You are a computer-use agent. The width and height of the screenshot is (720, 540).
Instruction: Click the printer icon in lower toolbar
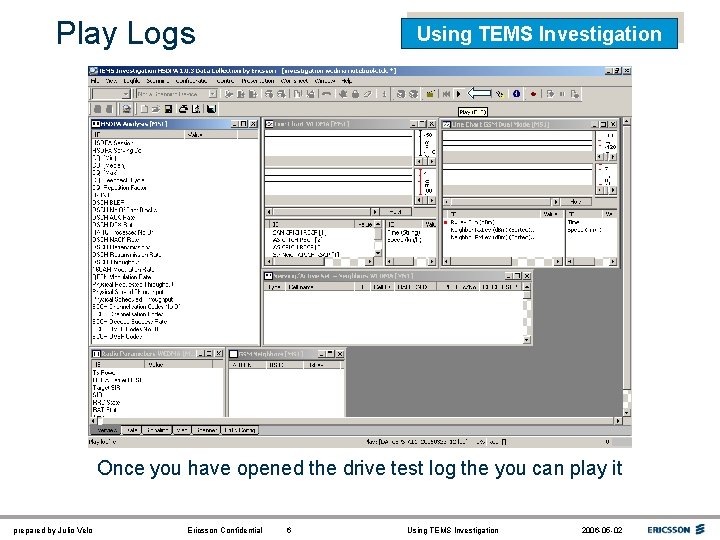[x=183, y=109]
